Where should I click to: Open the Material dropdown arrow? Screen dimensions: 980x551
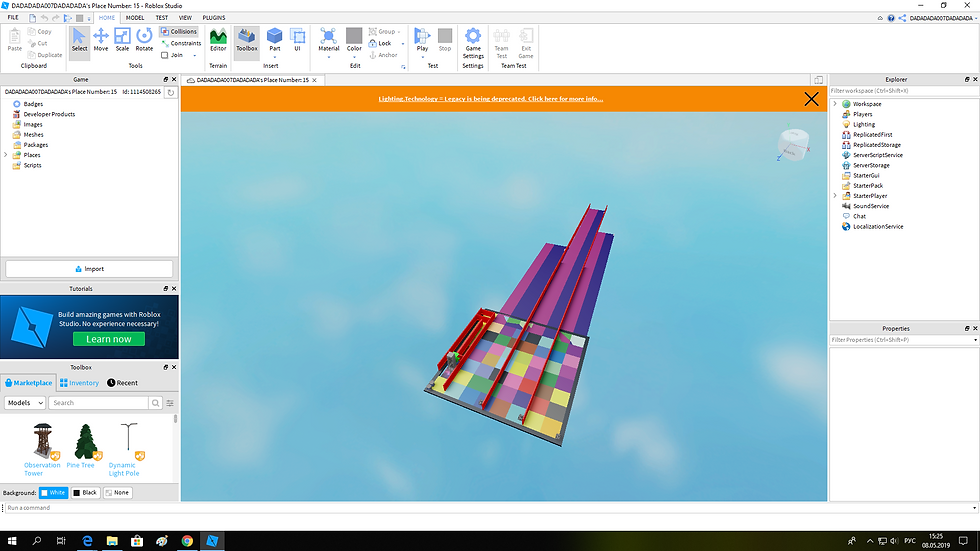[329, 57]
